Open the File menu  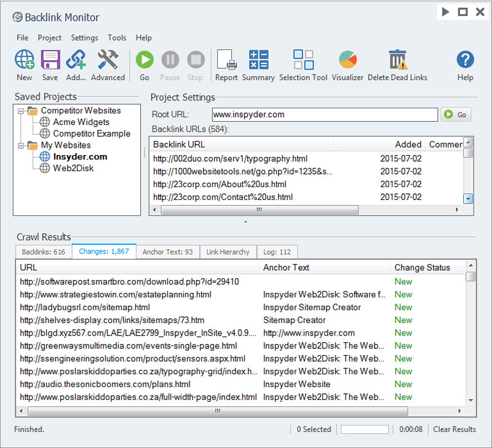pyautogui.click(x=23, y=38)
